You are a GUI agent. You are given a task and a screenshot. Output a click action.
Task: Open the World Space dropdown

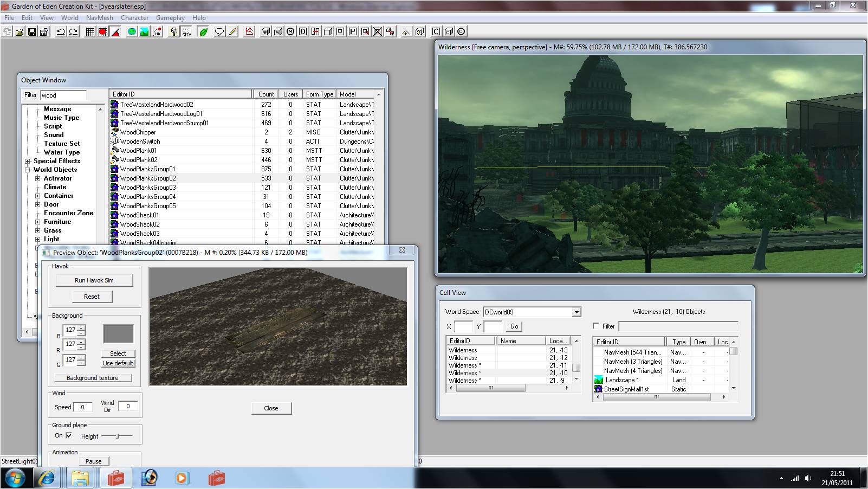pos(576,312)
